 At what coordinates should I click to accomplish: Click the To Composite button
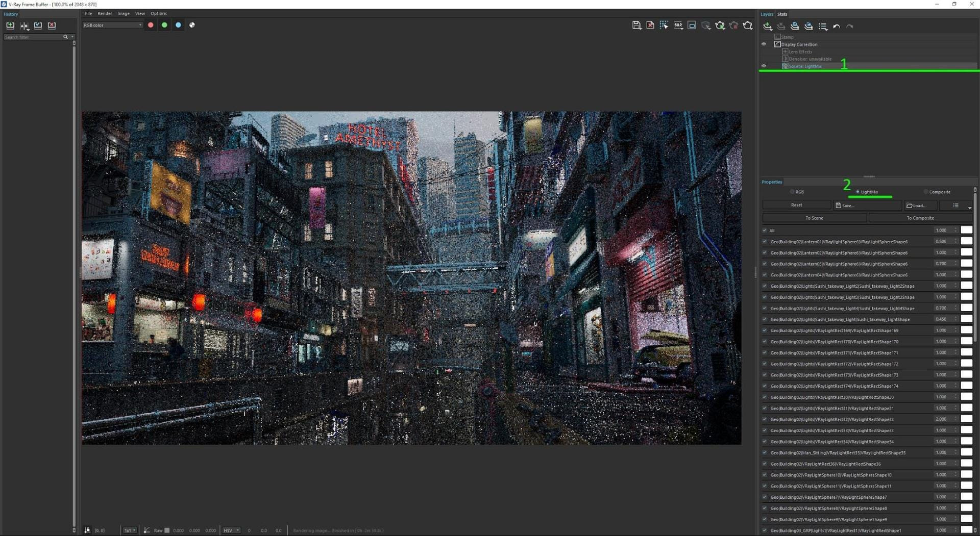click(x=920, y=218)
